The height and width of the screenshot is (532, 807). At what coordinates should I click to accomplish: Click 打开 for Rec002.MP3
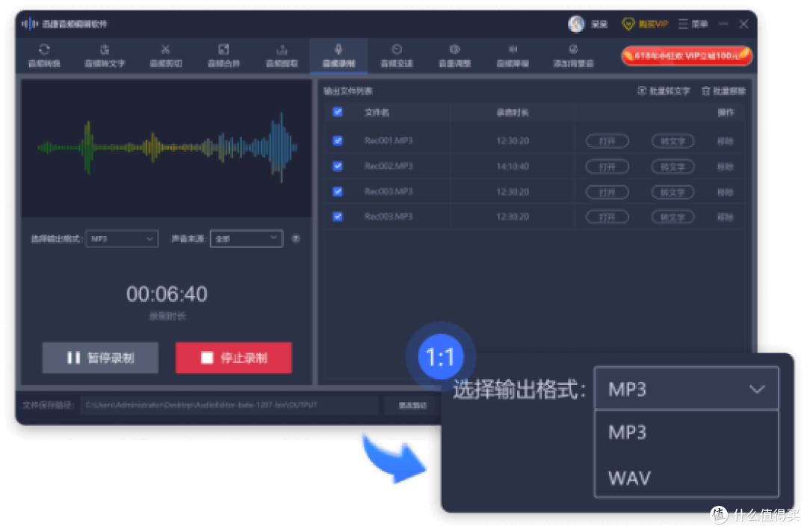click(607, 167)
